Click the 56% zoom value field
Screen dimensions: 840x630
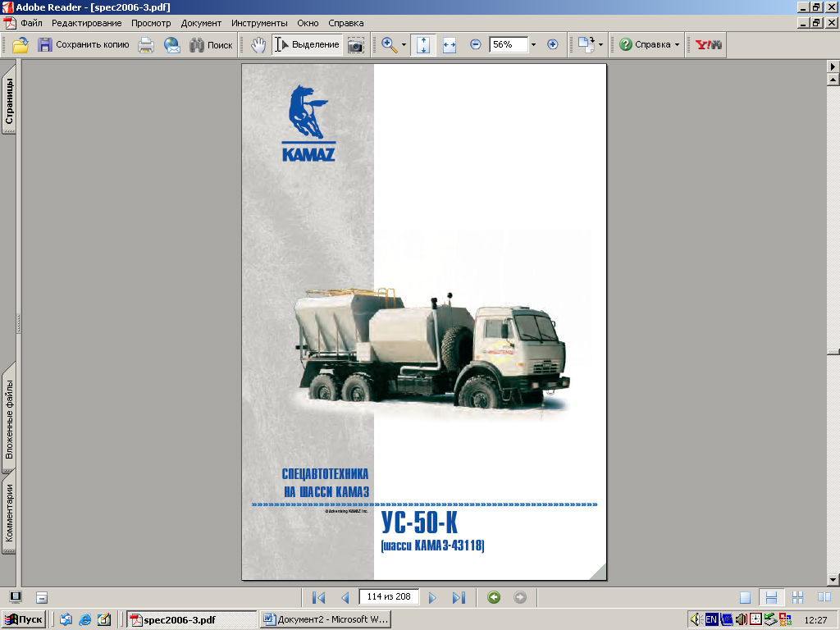[509, 44]
